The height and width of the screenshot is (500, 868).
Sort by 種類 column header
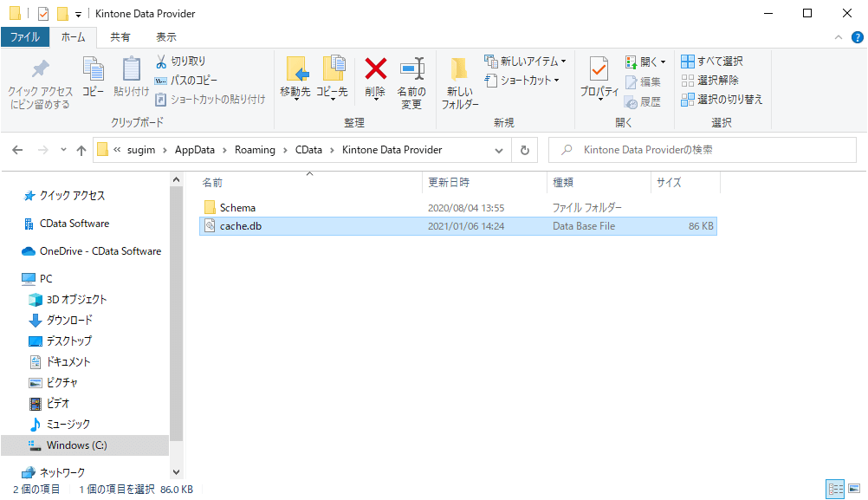tap(599, 182)
